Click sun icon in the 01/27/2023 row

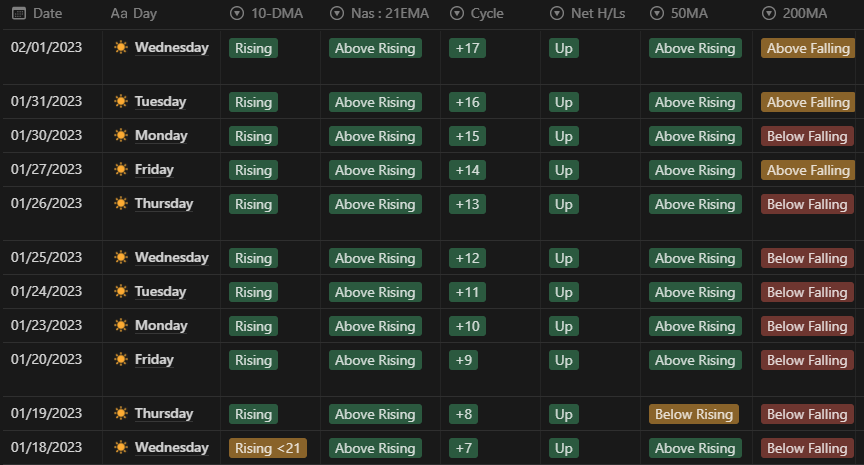(x=121, y=170)
